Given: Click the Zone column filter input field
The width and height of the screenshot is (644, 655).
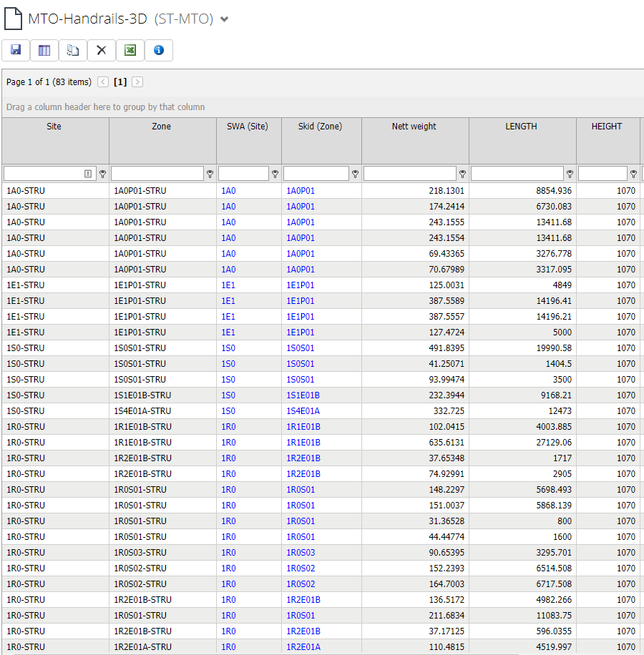Looking at the screenshot, I should click(x=157, y=174).
